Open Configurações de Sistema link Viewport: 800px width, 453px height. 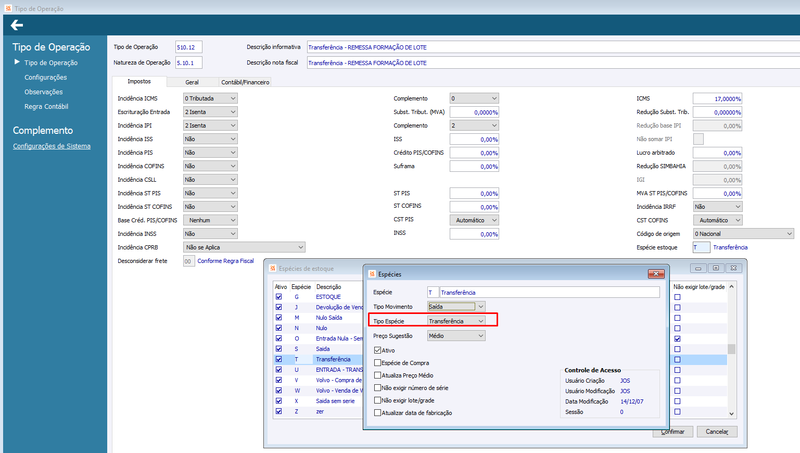click(53, 147)
